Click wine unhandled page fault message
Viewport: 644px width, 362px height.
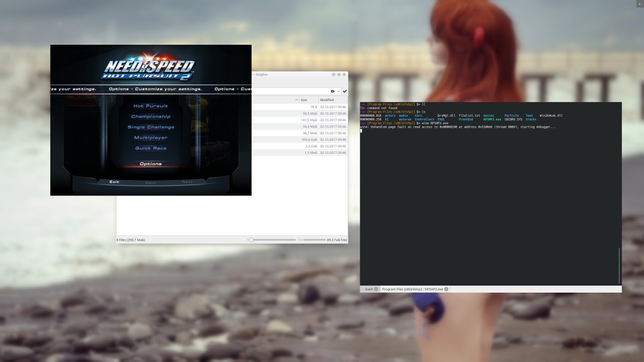(x=458, y=127)
